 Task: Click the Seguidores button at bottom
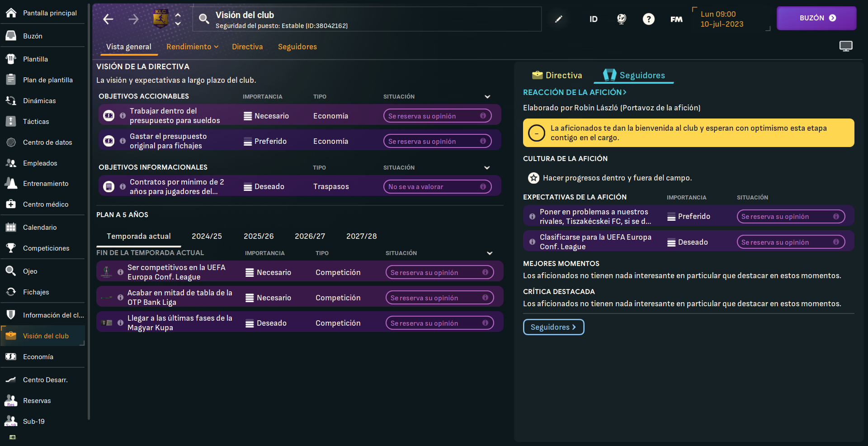point(553,327)
